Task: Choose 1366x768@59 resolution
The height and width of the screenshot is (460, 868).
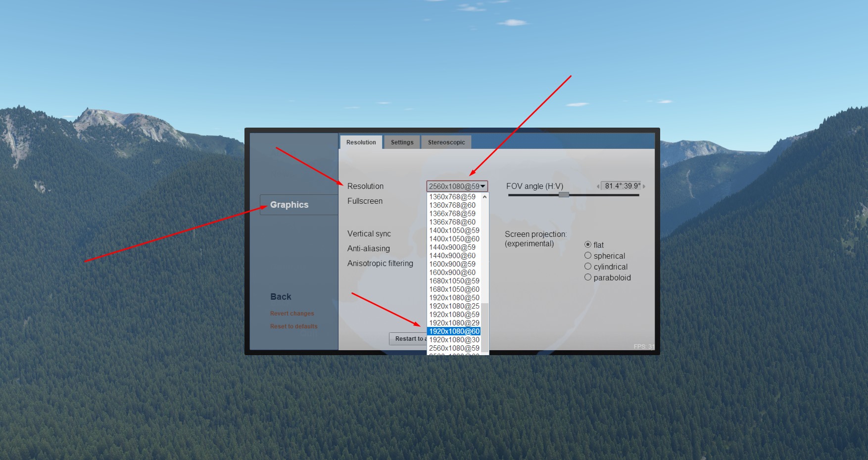Action: pos(454,214)
